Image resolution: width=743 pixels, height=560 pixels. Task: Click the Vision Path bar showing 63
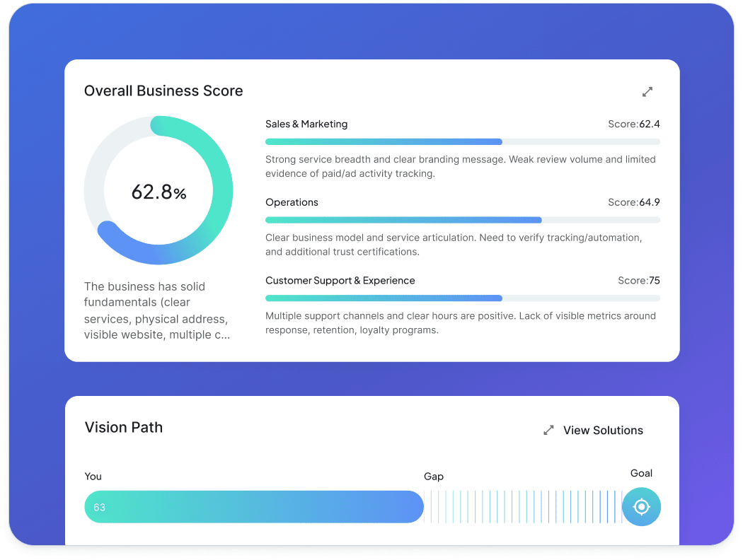pyautogui.click(x=253, y=507)
